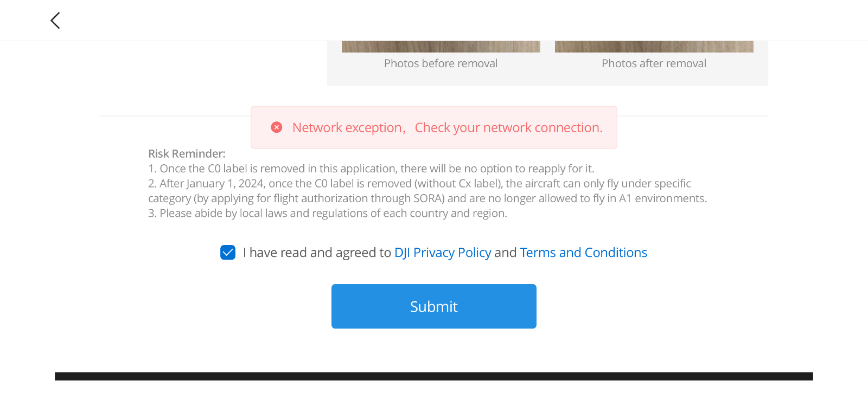Viewport: 868px width, 400px height.
Task: Click the empty header bar beside back arrow
Action: tap(461, 21)
